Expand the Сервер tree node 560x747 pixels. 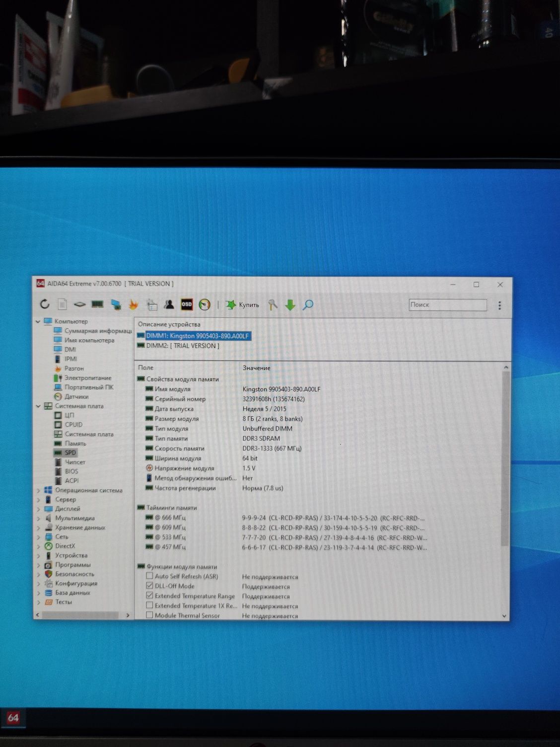click(x=38, y=499)
